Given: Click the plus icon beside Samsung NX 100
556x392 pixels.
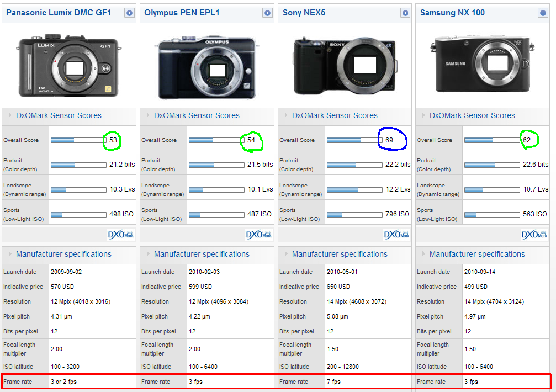Looking at the screenshot, I should pos(543,13).
